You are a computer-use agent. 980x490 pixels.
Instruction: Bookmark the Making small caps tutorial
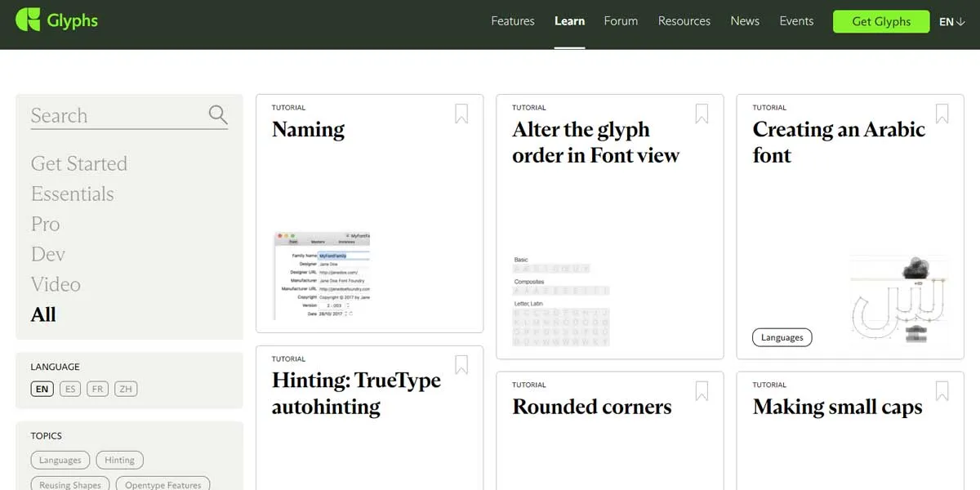point(942,390)
